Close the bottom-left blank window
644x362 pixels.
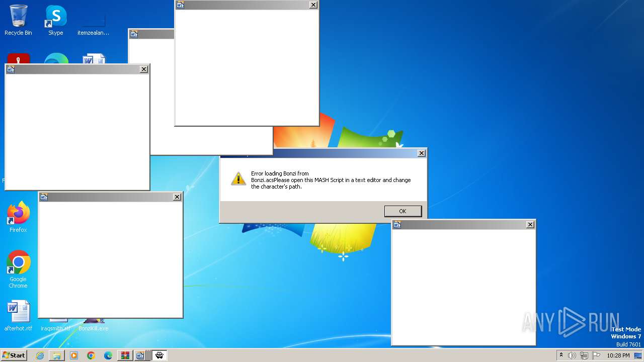coord(177,197)
